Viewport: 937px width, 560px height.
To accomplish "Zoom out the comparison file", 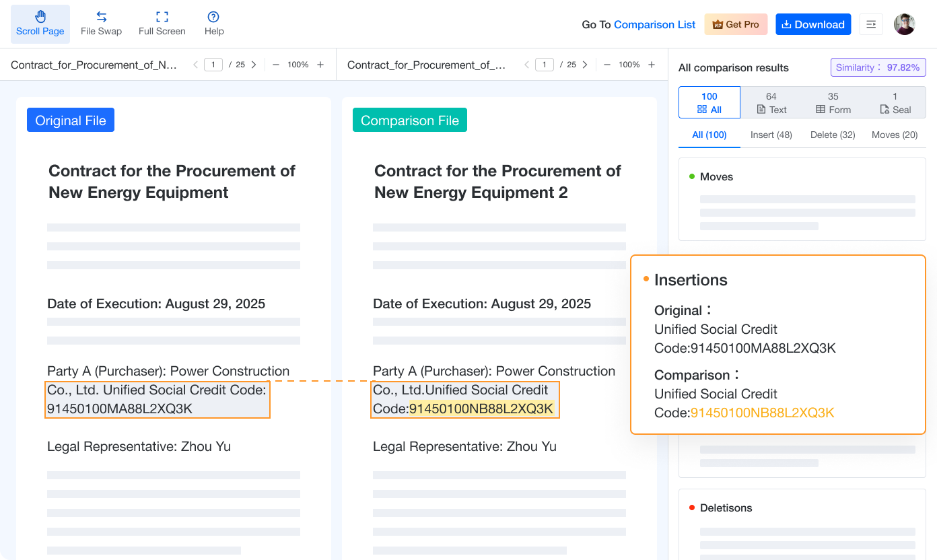I will point(607,65).
